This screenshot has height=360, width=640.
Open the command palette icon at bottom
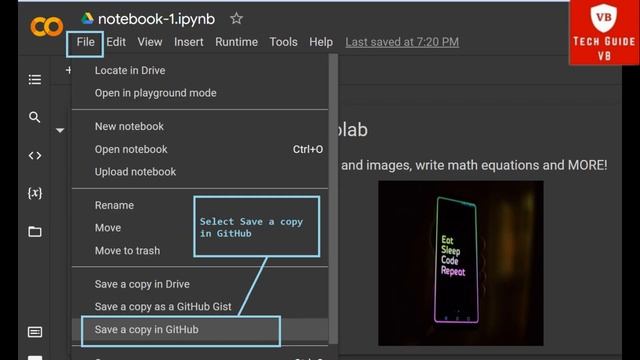click(35, 332)
